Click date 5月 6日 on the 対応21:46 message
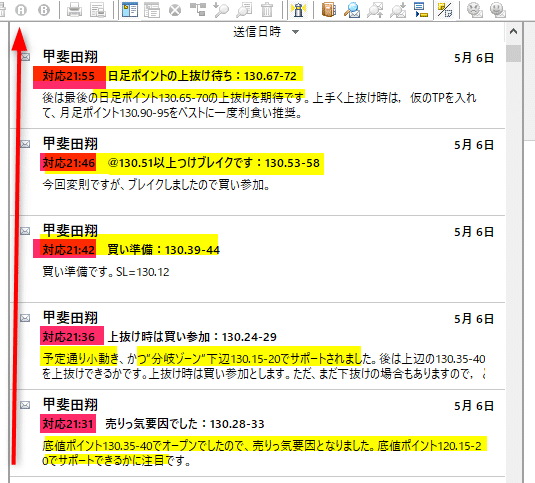This screenshot has width=535, height=483. point(474,145)
